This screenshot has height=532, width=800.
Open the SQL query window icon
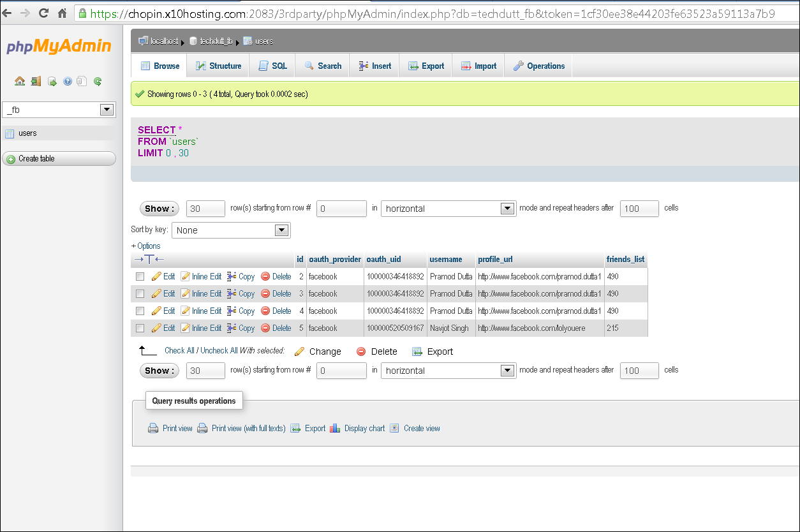click(52, 81)
